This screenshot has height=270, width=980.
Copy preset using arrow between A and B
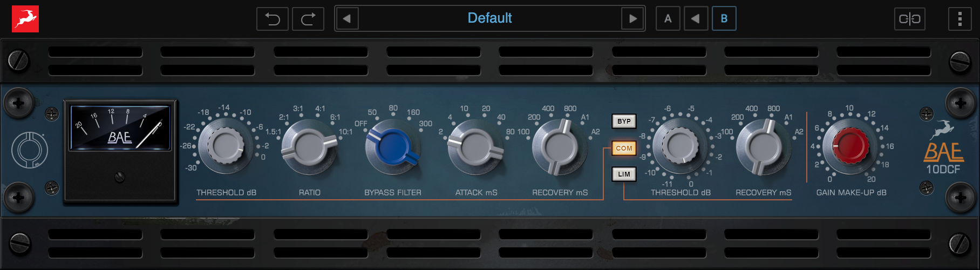point(696,19)
